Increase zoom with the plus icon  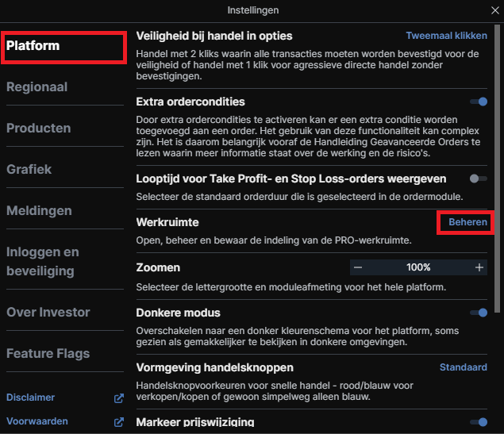479,267
